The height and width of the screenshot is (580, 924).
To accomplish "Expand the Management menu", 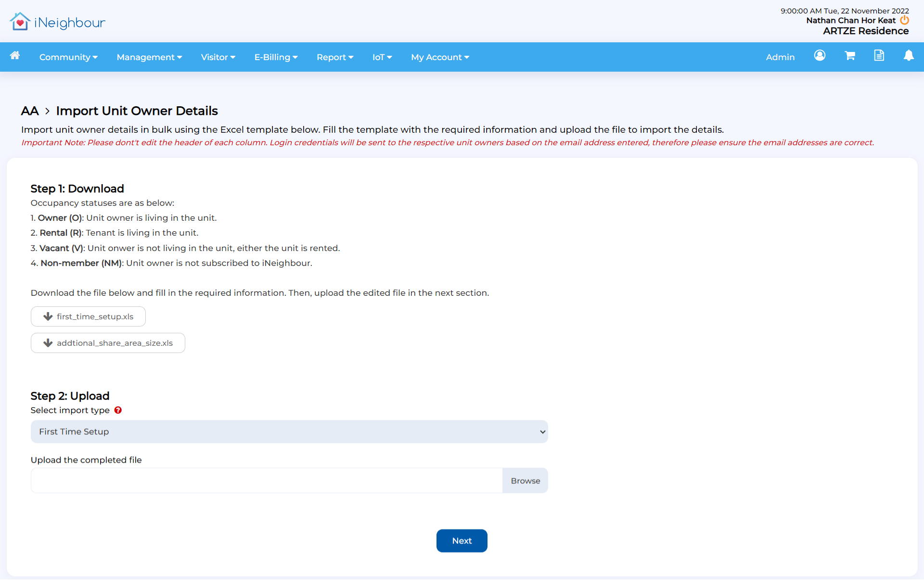I will click(x=149, y=57).
